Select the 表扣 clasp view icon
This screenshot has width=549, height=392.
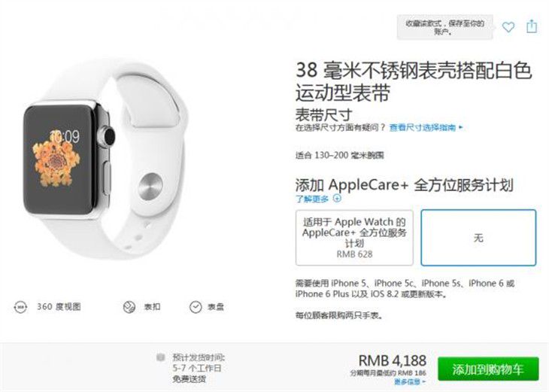click(129, 307)
